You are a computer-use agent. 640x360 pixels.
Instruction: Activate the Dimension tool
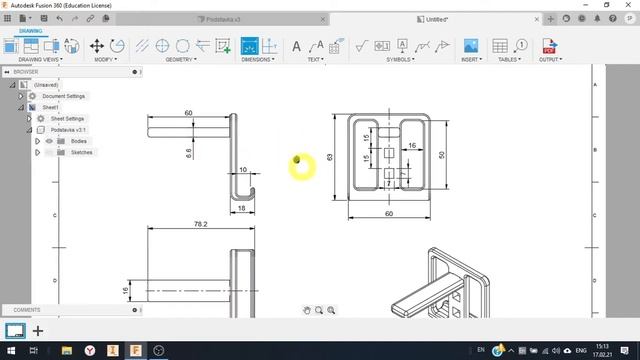249,46
